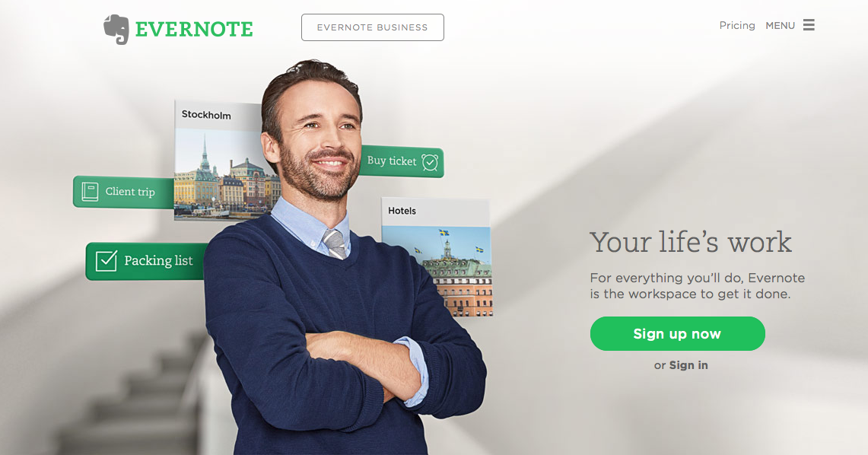Click the alarm clock icon on Buy ticket

(x=430, y=162)
